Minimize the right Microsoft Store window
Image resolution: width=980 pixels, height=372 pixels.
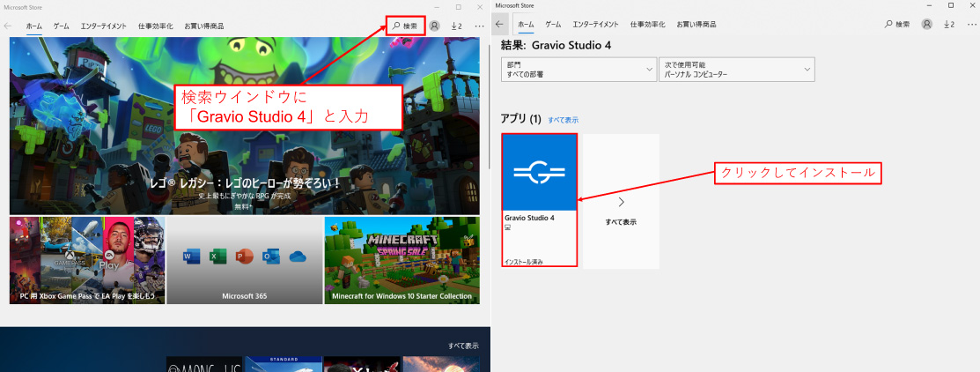(928, 5)
